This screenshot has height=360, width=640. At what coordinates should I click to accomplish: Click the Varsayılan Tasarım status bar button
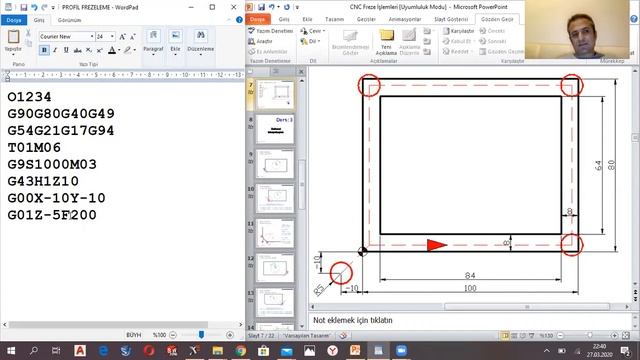point(307,336)
